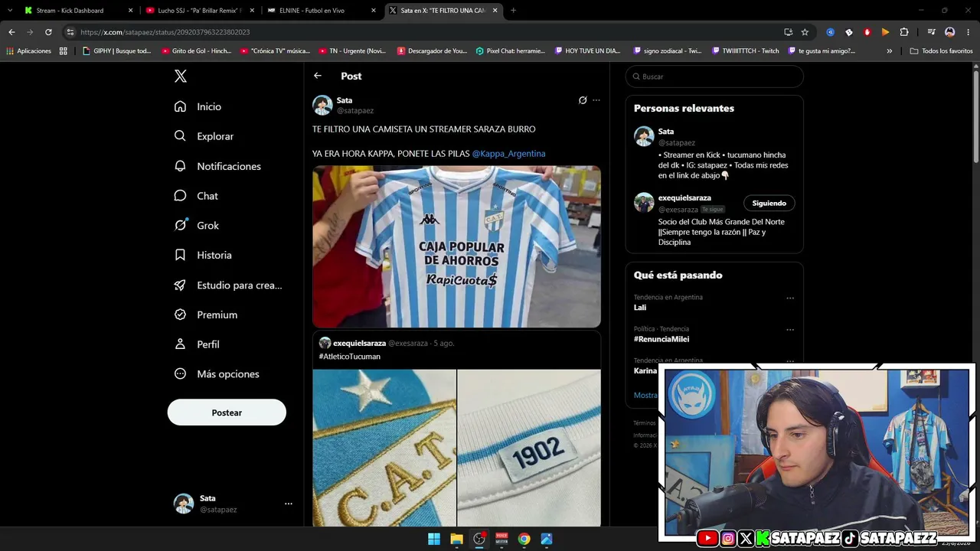Open the 1902 collar tag photo
This screenshot has height=551, width=980.
coord(529,448)
